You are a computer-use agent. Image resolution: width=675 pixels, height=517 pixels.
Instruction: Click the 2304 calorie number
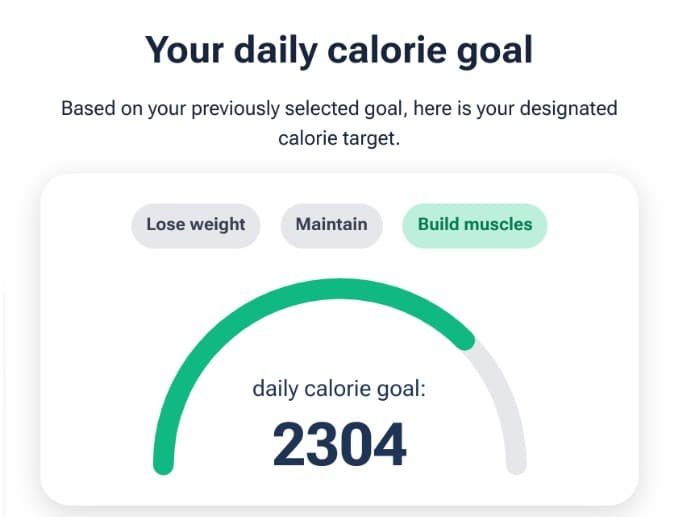pyautogui.click(x=339, y=445)
